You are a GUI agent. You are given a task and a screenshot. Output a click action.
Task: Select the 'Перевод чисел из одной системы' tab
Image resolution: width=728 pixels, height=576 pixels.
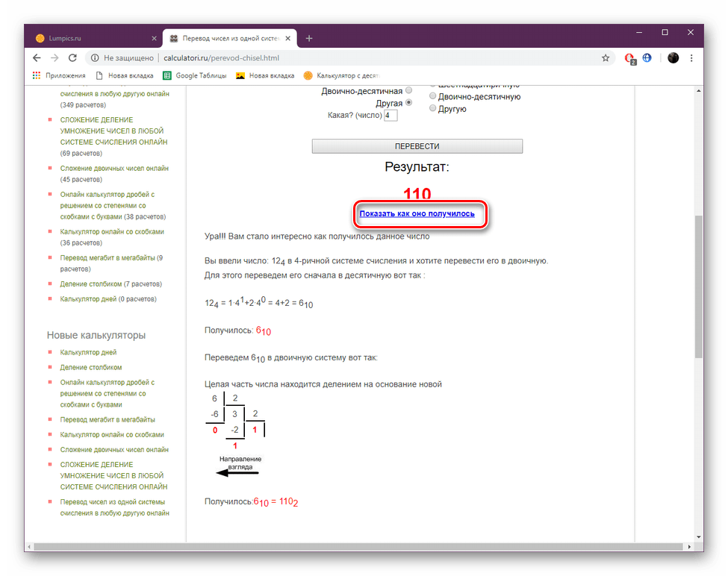point(230,39)
